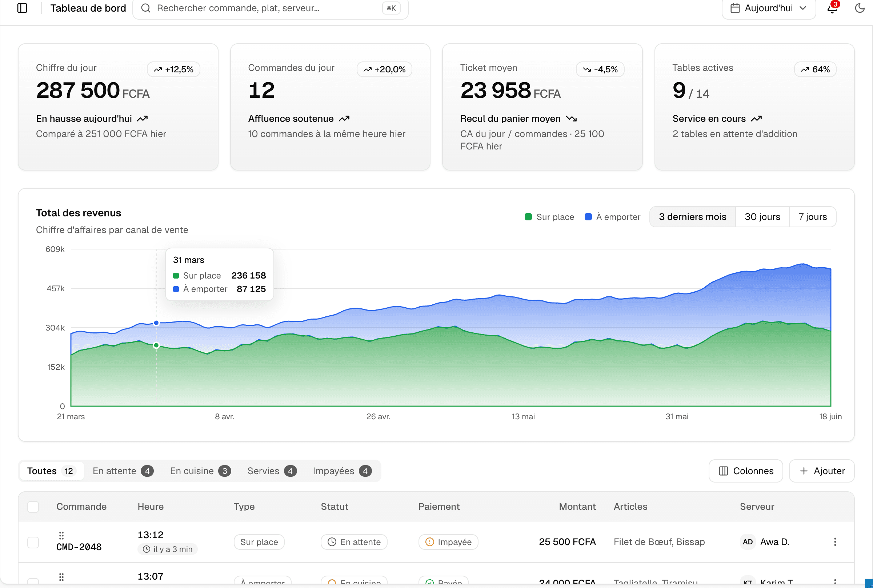Click the calendar icon beside Aujourd'hui
Viewport: 873px width, 588px height.
(x=735, y=8)
